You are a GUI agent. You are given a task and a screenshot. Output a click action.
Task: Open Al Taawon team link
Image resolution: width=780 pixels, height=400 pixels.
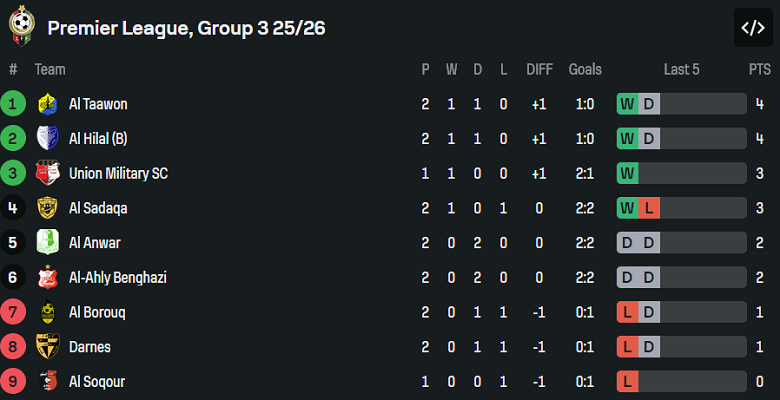[x=98, y=104]
